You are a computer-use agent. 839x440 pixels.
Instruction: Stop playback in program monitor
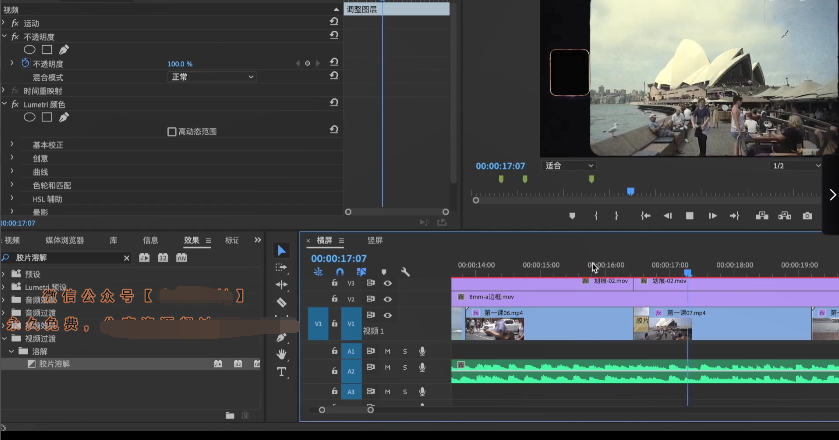pyautogui.click(x=689, y=216)
